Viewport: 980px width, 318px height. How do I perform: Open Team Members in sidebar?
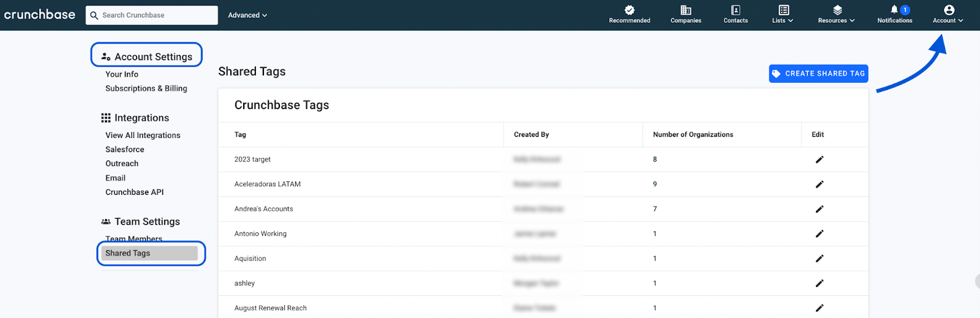(x=134, y=239)
